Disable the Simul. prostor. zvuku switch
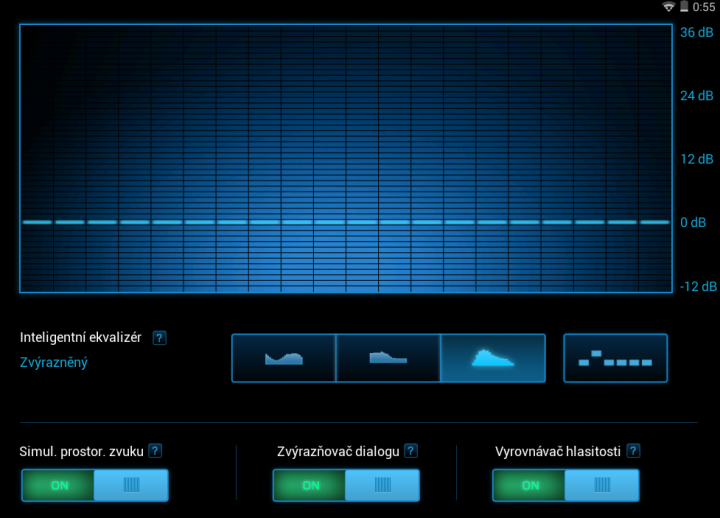The image size is (720, 518). [95, 485]
